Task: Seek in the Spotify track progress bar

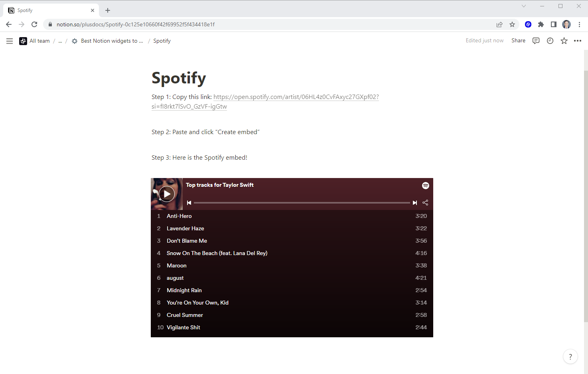Action: pyautogui.click(x=302, y=203)
